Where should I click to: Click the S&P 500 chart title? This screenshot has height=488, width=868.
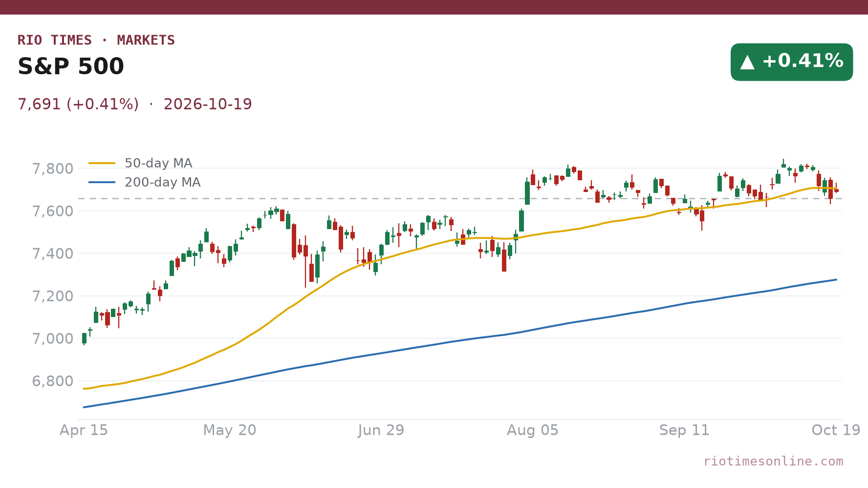click(71, 66)
